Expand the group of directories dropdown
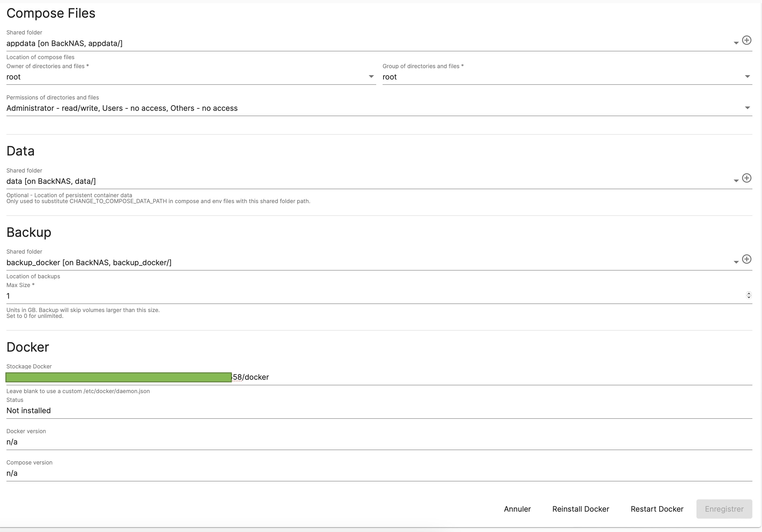The width and height of the screenshot is (762, 532). 747,77
